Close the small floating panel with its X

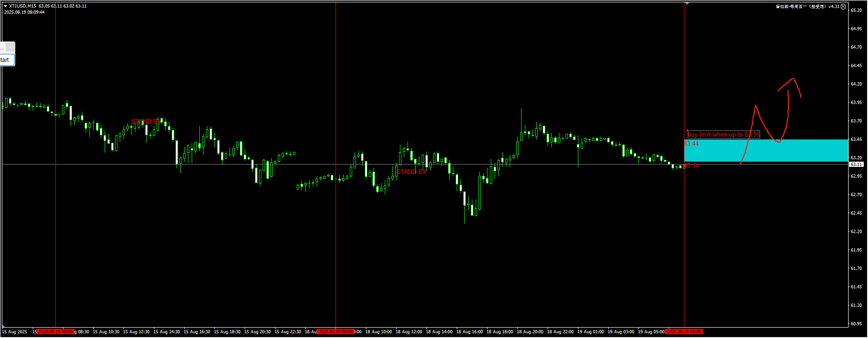10,47
